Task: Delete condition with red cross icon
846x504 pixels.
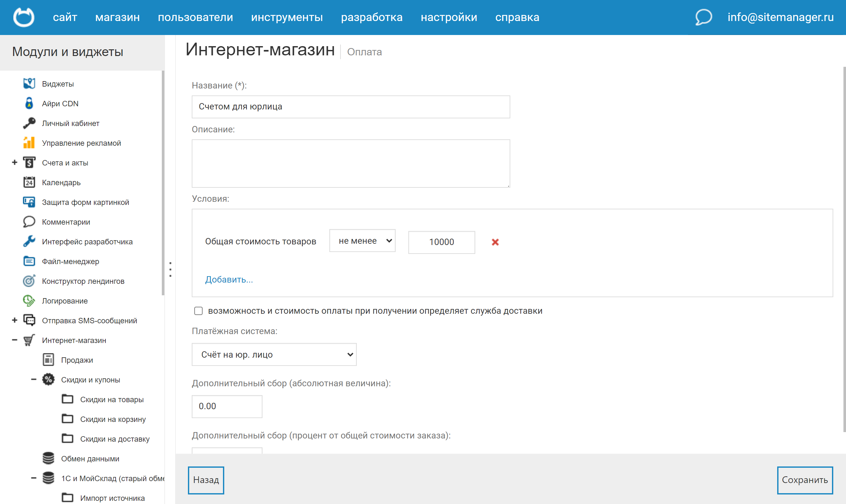Action: tap(495, 242)
